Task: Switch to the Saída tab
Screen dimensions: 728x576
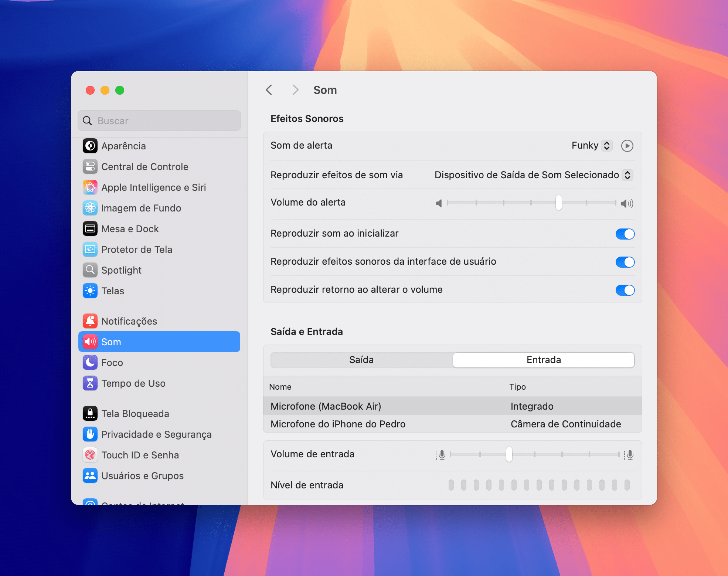Action: tap(361, 360)
